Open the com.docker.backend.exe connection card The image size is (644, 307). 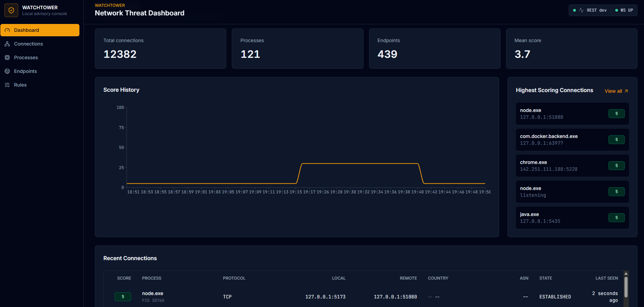pos(572,140)
